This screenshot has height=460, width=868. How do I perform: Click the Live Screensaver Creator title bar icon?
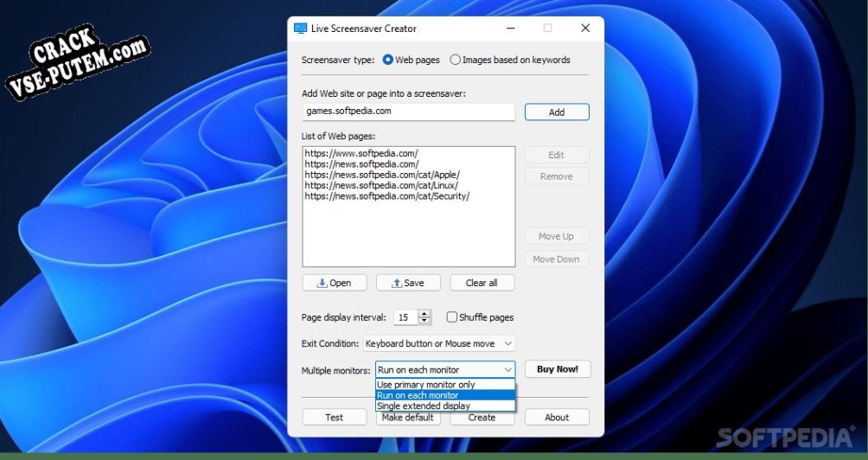(300, 29)
